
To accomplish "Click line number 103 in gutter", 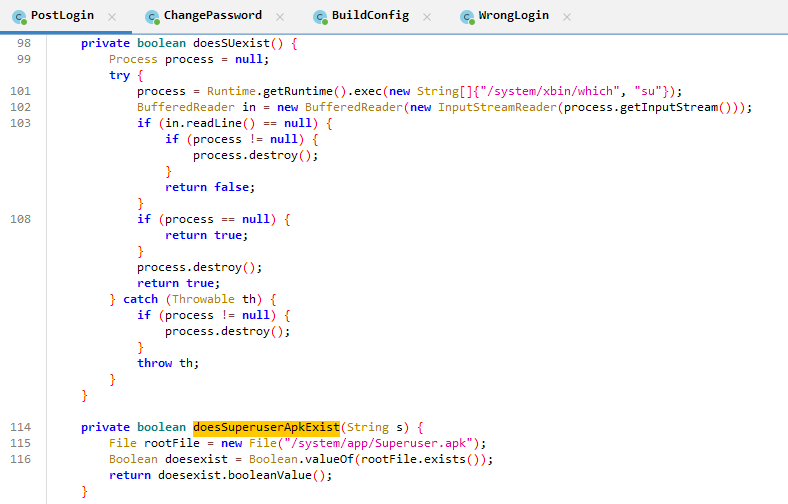I will 21,123.
